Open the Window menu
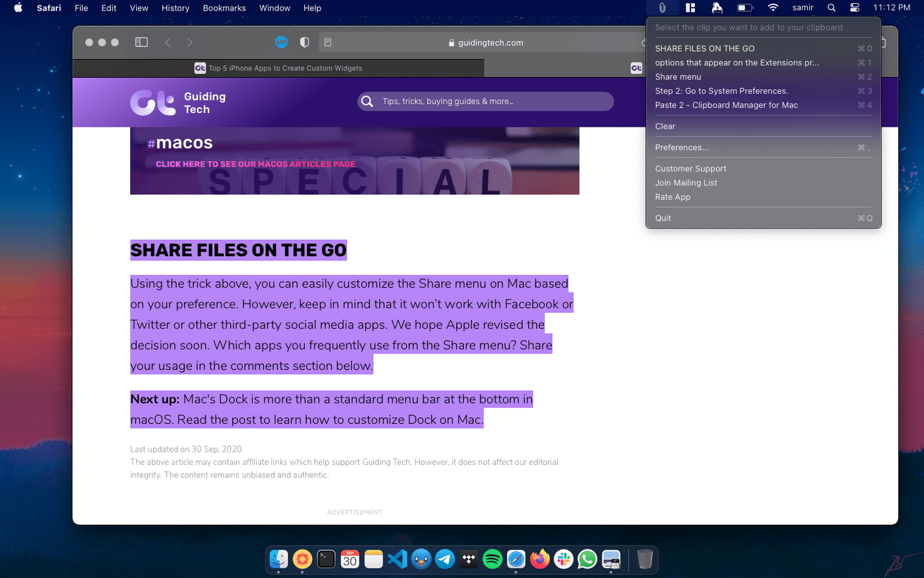Image resolution: width=924 pixels, height=578 pixels. pos(275,8)
